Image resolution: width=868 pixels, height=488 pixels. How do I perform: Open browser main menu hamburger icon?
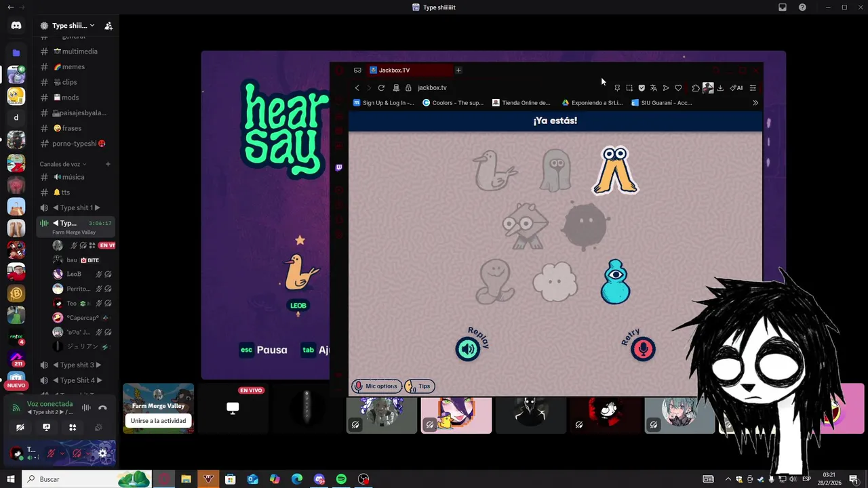pos(753,87)
